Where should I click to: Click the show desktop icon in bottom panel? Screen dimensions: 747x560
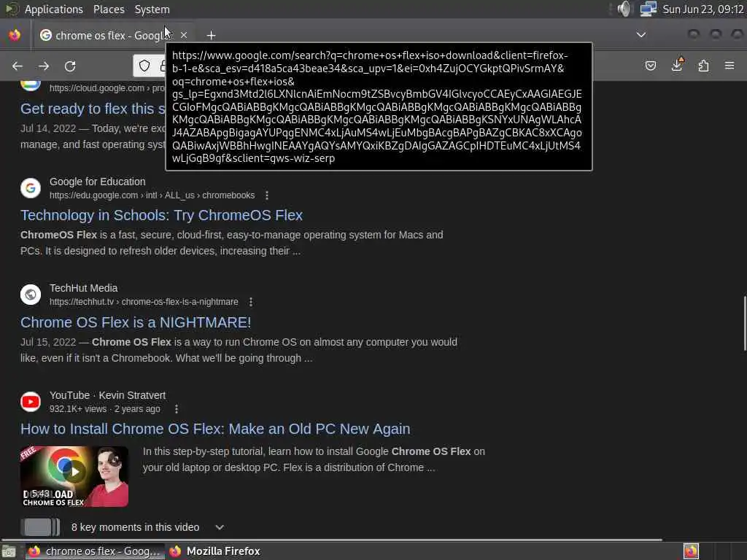click(x=9, y=551)
